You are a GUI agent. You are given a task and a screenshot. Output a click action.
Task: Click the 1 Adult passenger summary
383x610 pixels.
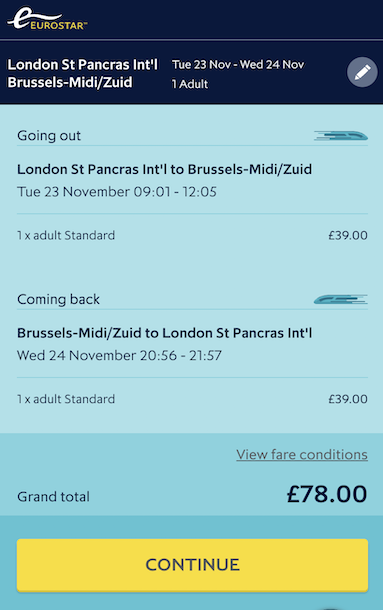(x=190, y=84)
